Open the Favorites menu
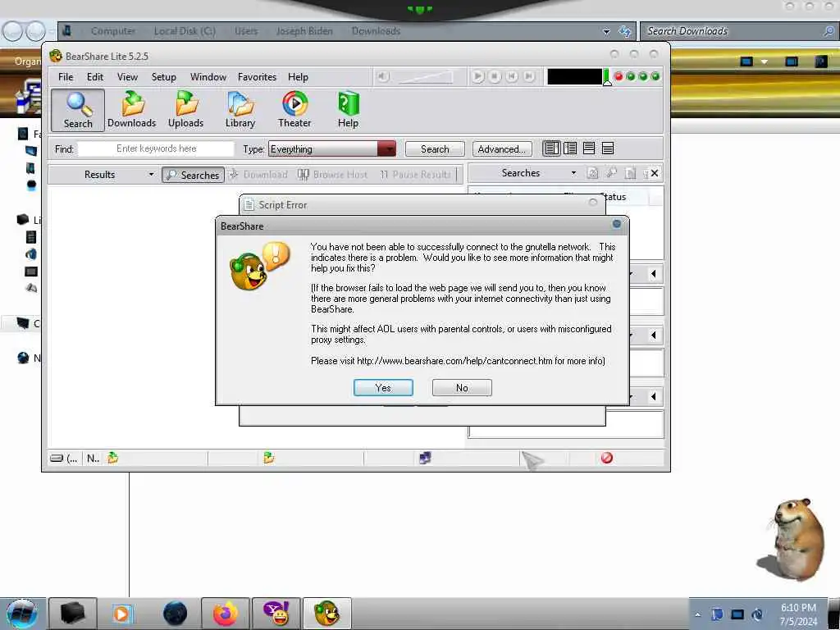This screenshot has height=630, width=840. pos(257,77)
